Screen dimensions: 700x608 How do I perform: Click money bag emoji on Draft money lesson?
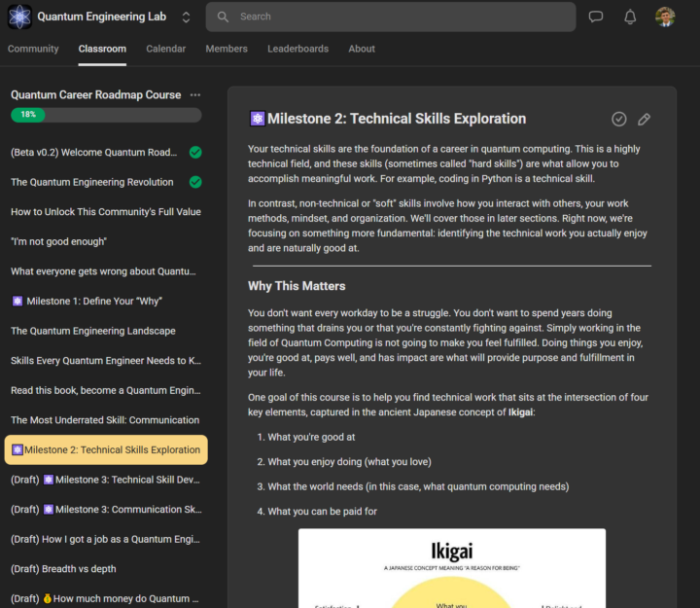coord(48,598)
